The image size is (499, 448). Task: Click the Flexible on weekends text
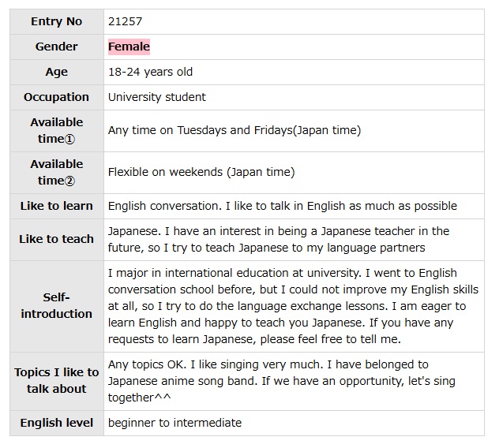coord(201,172)
